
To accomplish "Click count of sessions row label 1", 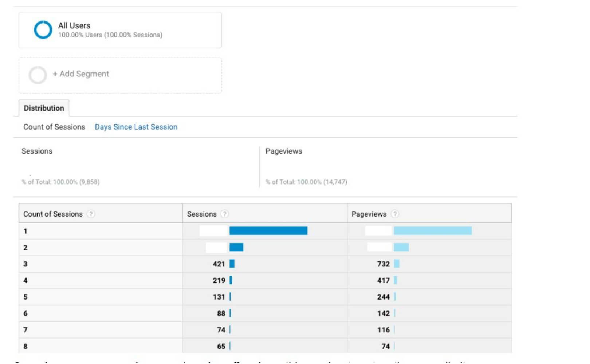I will [x=25, y=231].
